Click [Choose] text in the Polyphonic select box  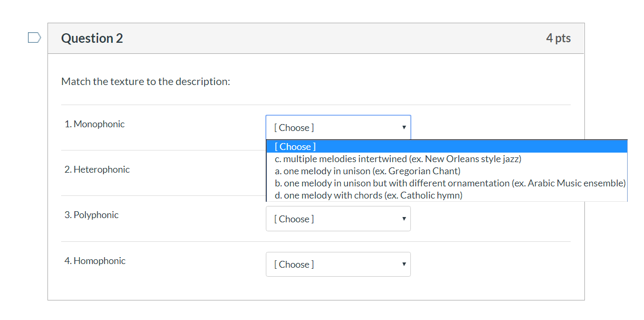294,219
